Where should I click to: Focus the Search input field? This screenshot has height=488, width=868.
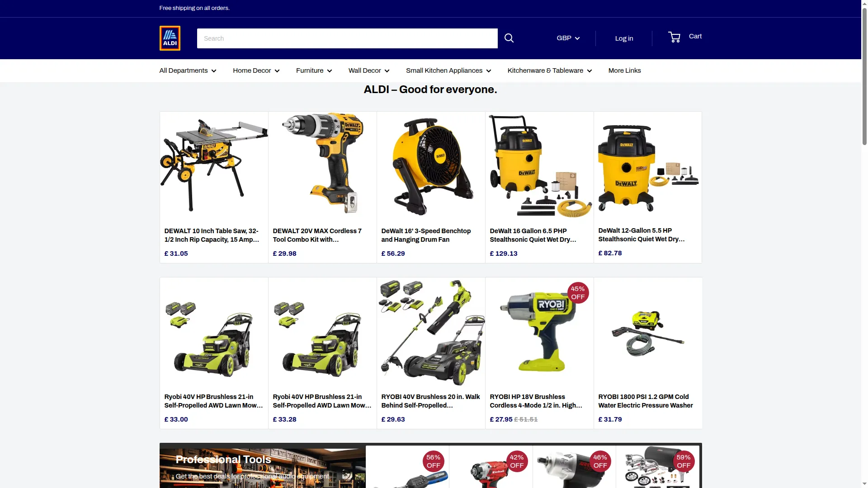347,38
